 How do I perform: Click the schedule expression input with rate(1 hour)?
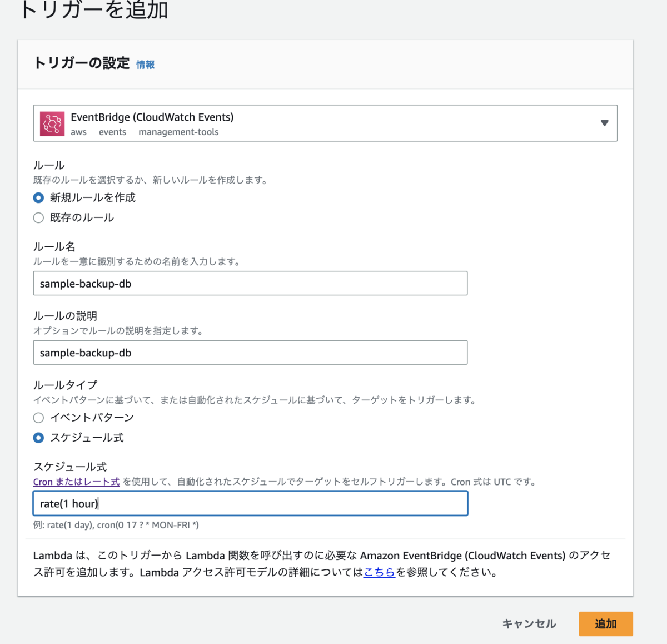[250, 503]
